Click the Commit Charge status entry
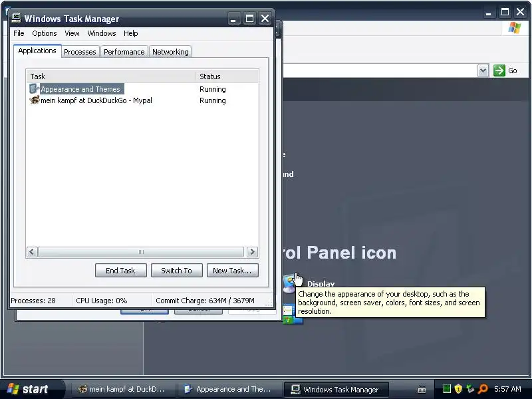The image size is (532, 399). [x=205, y=301]
